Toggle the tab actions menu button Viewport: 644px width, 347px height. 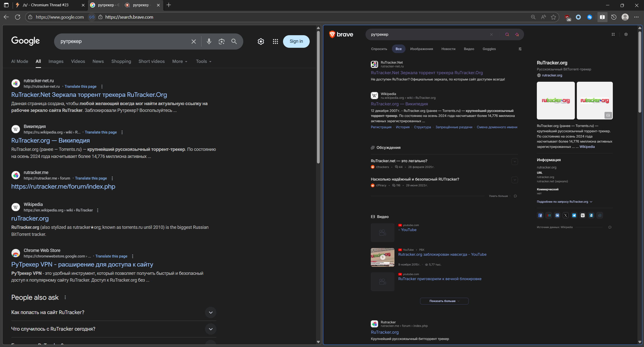click(6, 5)
